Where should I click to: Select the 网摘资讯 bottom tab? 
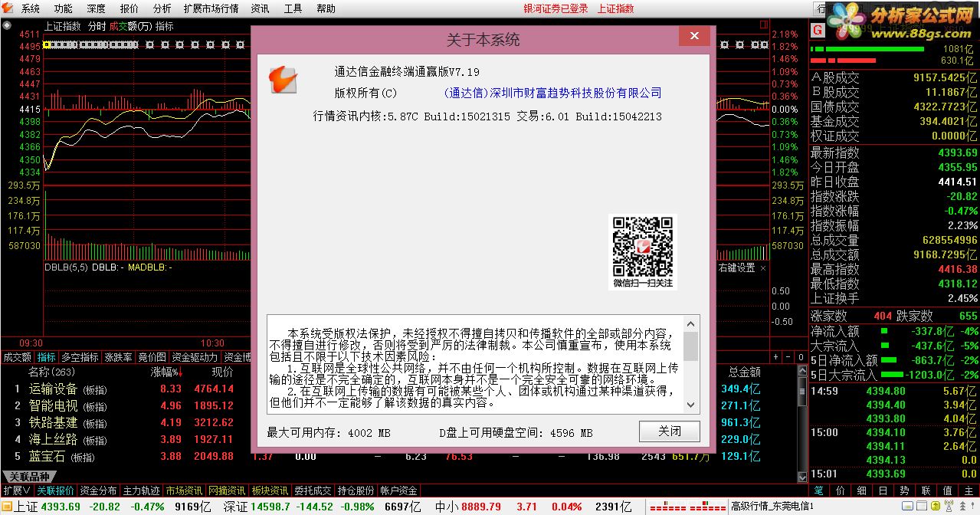click(227, 490)
